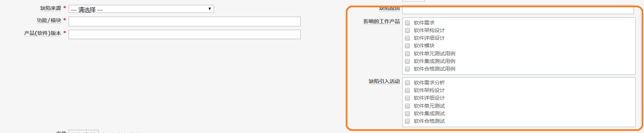Screen dimensions: 644x133
Task: Click the file chooser button at bottom
Action: (x=83, y=132)
